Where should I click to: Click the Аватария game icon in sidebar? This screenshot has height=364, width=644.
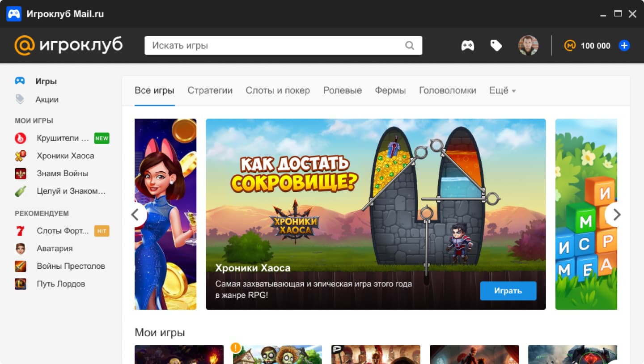pos(20,249)
